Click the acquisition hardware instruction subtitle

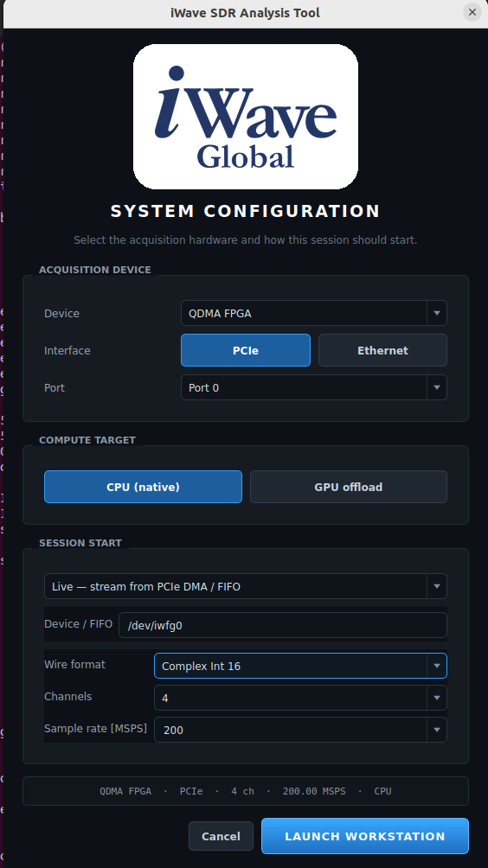click(246, 240)
